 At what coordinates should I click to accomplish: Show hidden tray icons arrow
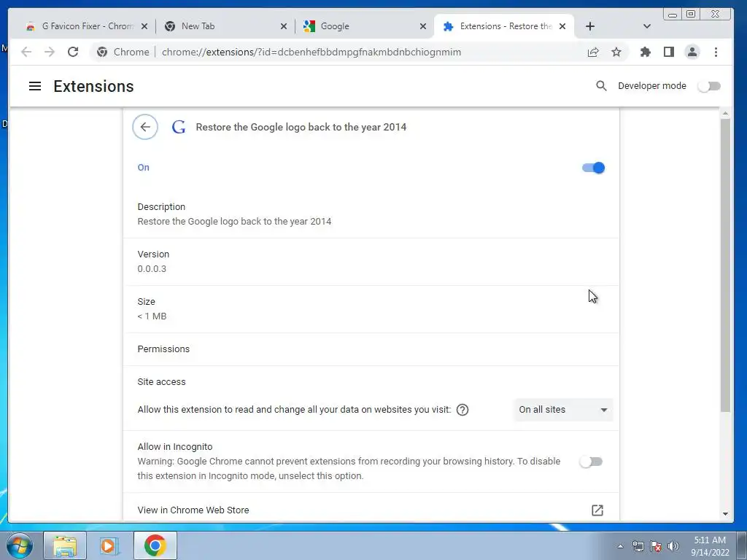click(620, 546)
